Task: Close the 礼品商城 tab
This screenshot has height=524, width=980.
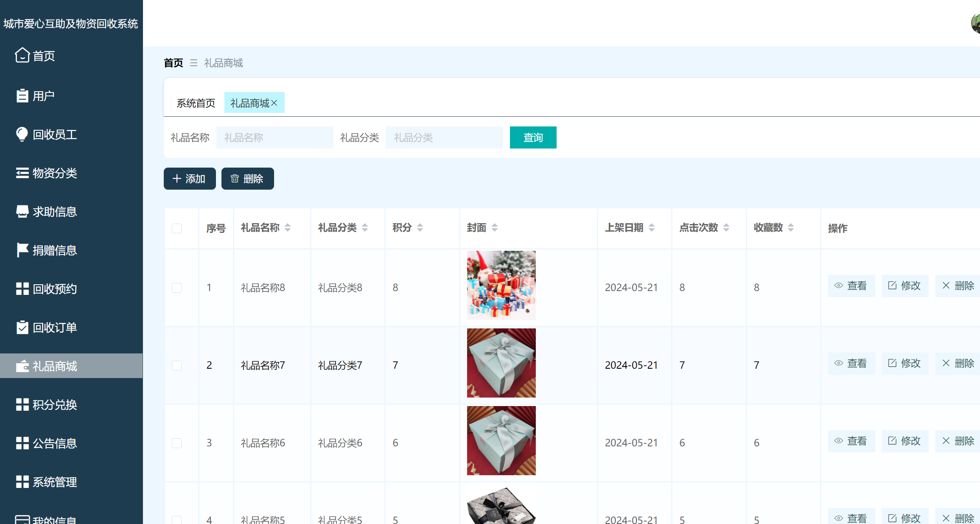Action: pyautogui.click(x=276, y=102)
